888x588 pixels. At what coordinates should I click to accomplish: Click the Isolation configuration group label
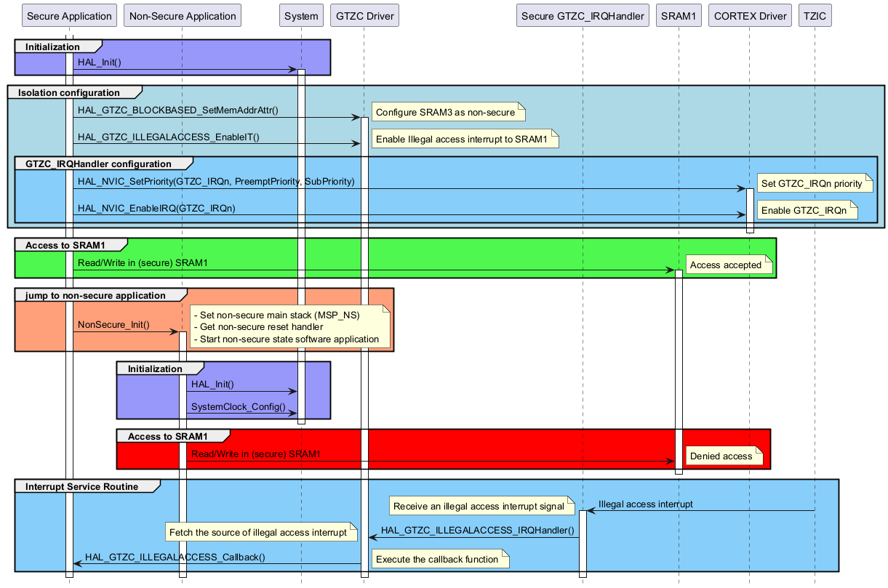(69, 93)
